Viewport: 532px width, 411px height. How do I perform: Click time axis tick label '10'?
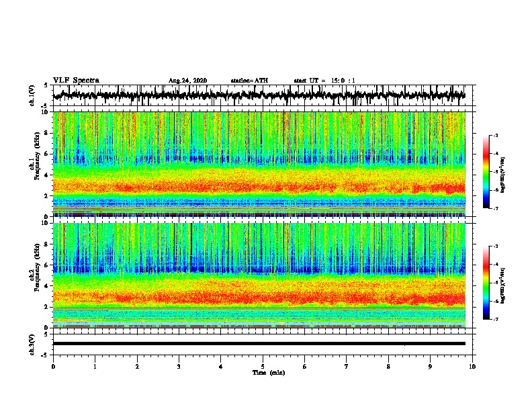472,367
